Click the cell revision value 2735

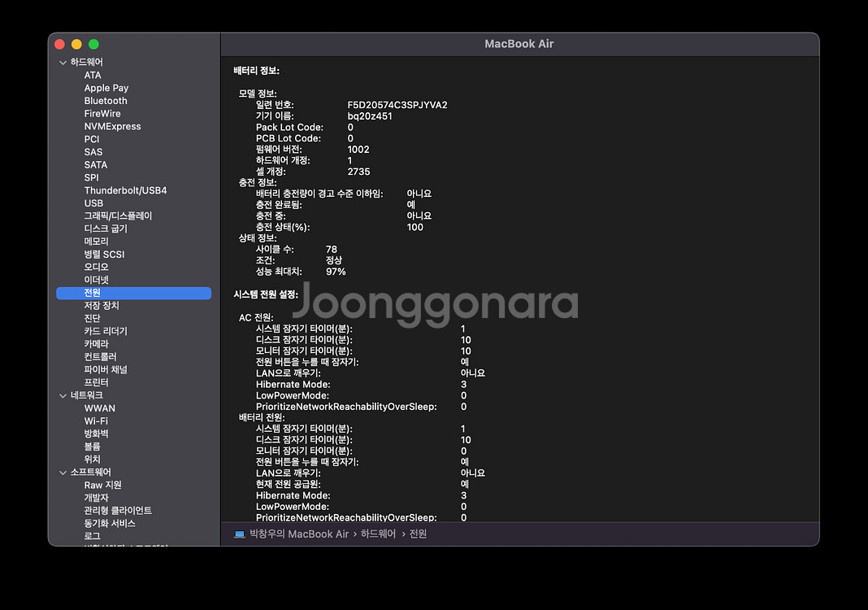[358, 172]
